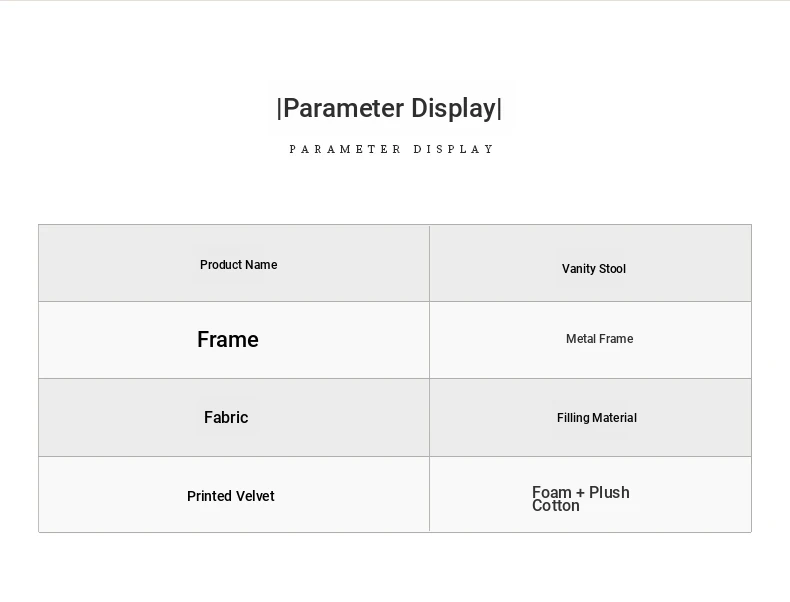Click the word "Cotton" in the last cell
Image resolution: width=790 pixels, height=602 pixels.
pyautogui.click(x=555, y=506)
